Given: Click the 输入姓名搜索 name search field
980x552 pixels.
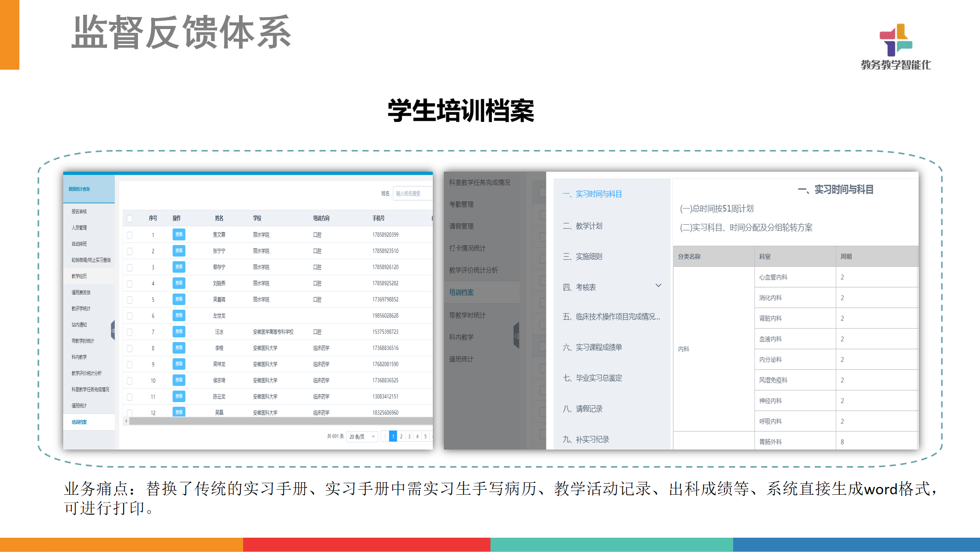Looking at the screenshot, I should (x=412, y=193).
